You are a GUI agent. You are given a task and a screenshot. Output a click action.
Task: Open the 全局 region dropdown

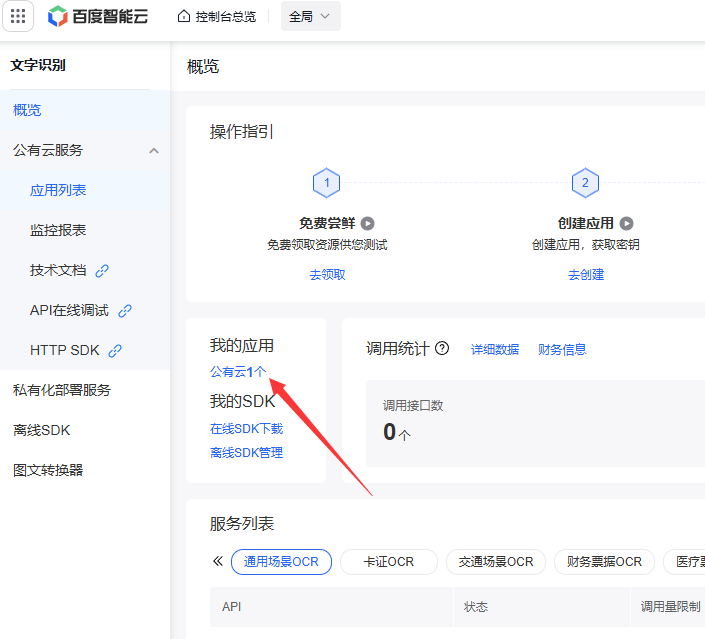(x=310, y=16)
